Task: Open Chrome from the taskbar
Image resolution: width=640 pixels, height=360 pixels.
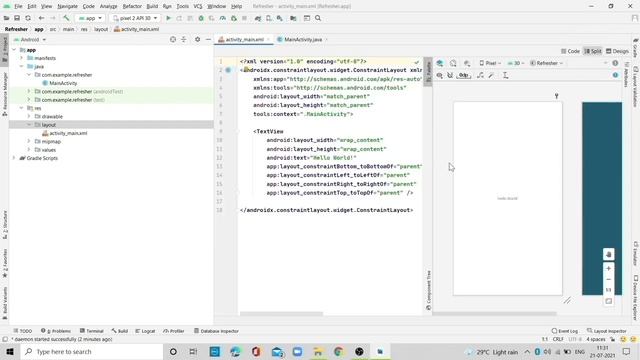Action: pos(338,351)
